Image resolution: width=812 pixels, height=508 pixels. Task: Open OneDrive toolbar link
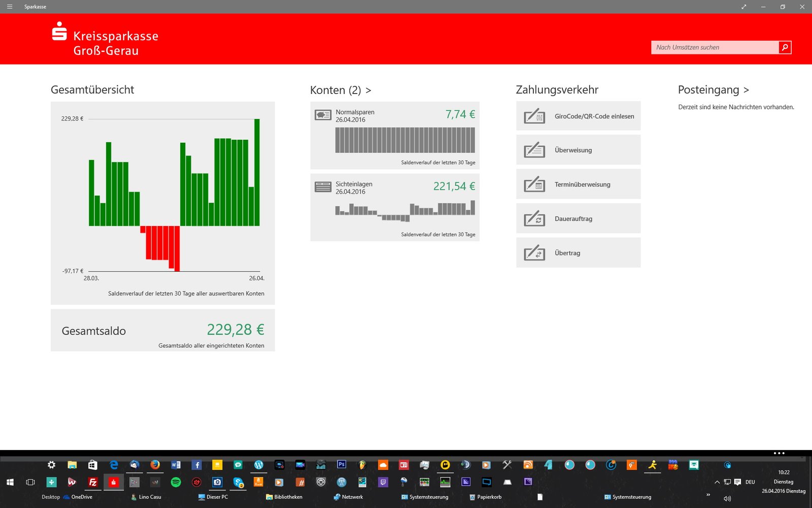point(78,497)
